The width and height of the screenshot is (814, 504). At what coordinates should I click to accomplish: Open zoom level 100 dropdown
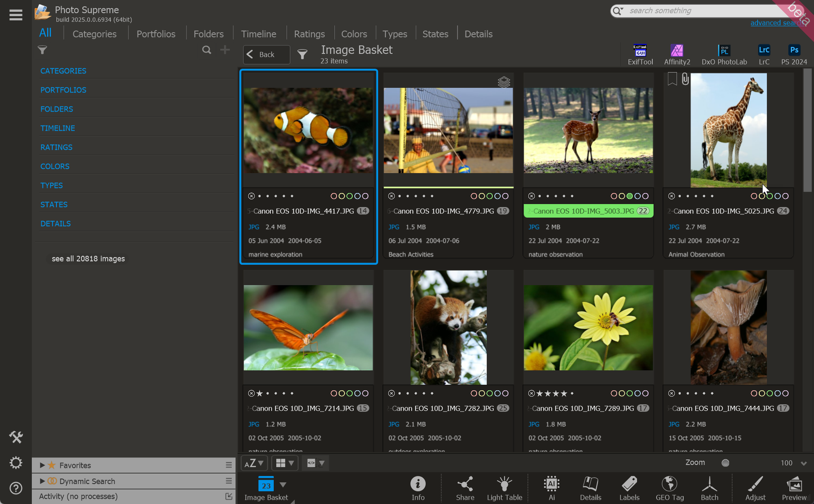pos(804,463)
